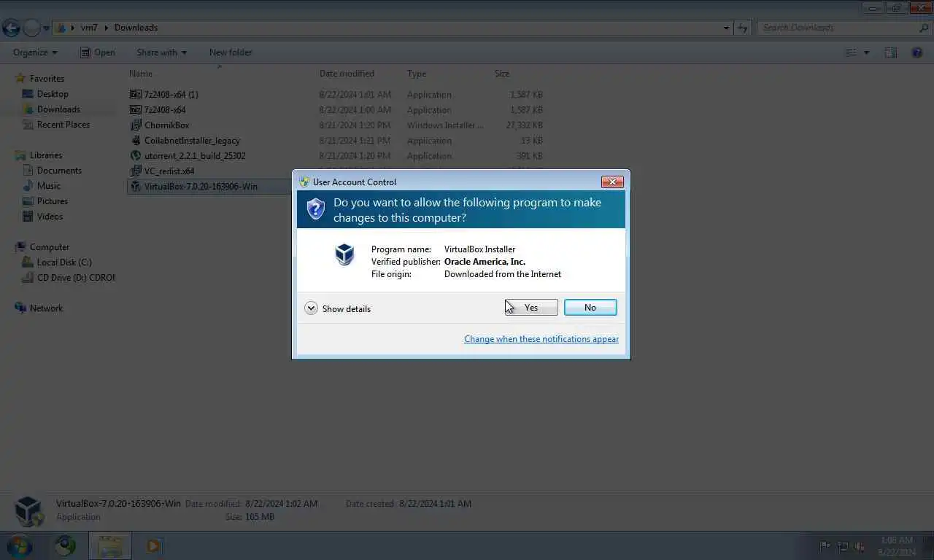934x560 pixels.
Task: Open Libraries in navigation pane
Action: point(46,155)
